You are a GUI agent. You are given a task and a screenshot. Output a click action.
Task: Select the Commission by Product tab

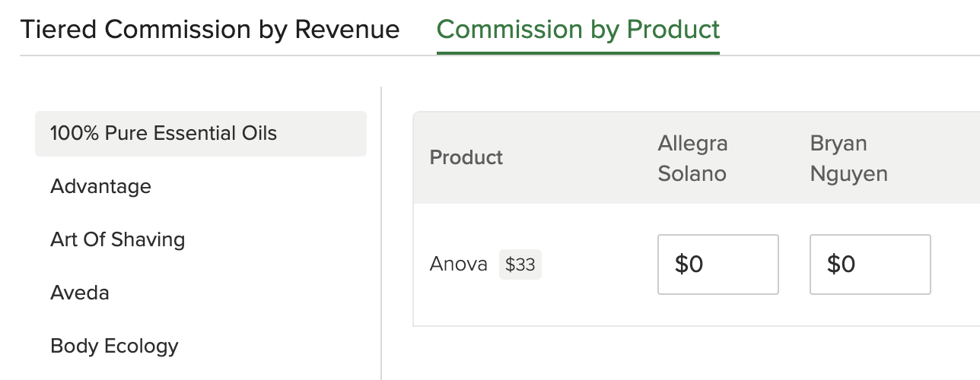tap(577, 30)
